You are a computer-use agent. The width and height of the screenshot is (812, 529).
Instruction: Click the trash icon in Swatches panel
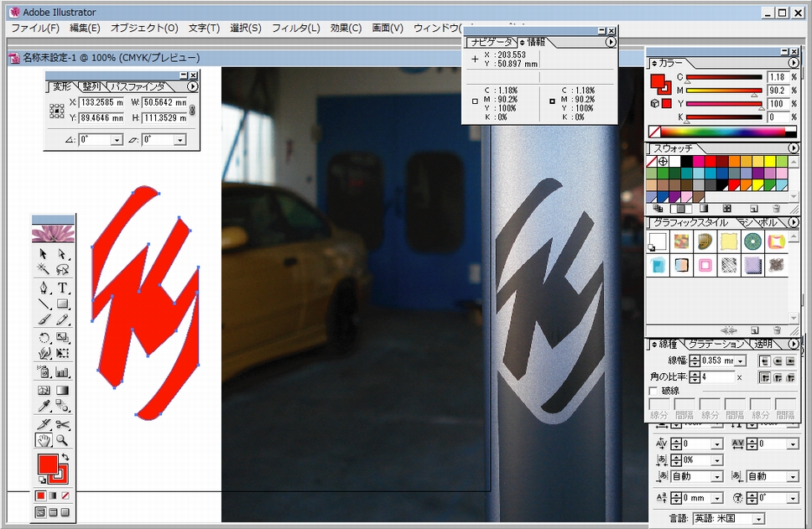pyautogui.click(x=776, y=209)
